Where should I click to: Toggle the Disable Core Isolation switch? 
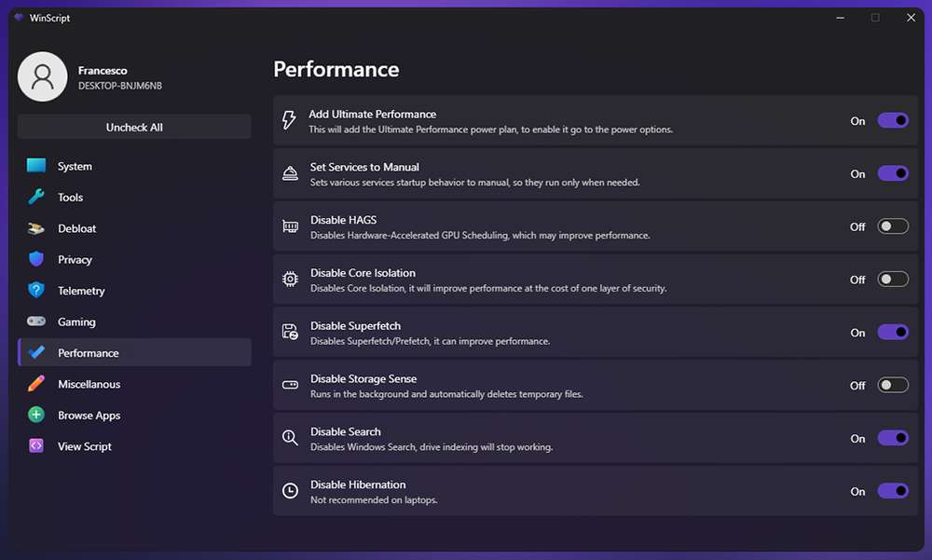(893, 280)
